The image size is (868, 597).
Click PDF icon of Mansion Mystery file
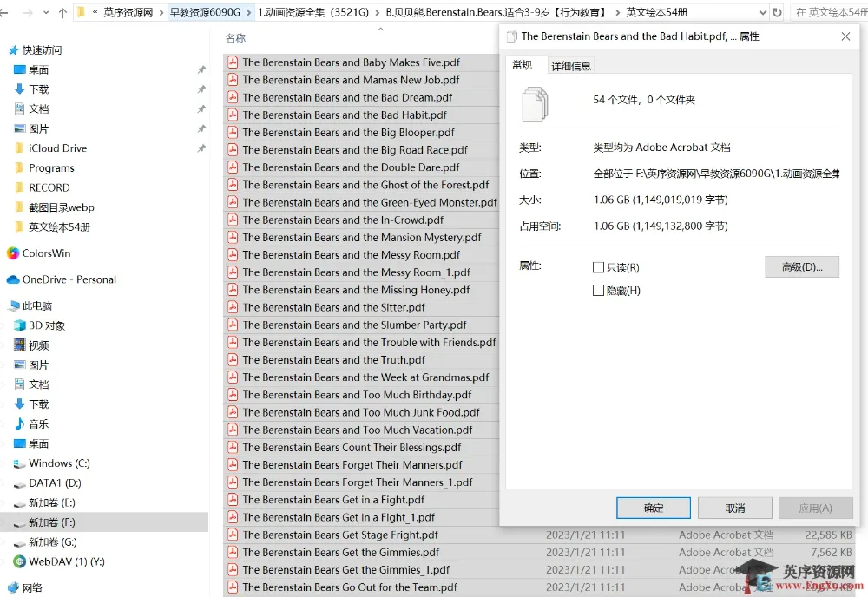point(233,238)
